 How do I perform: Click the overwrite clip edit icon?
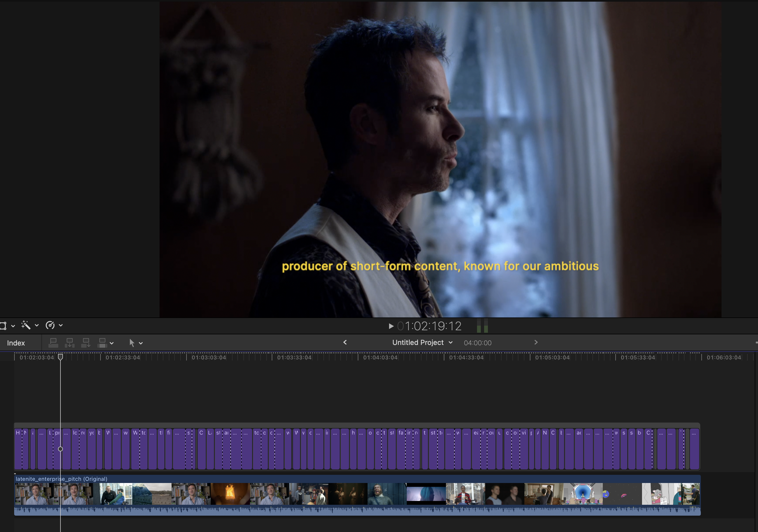(x=102, y=343)
